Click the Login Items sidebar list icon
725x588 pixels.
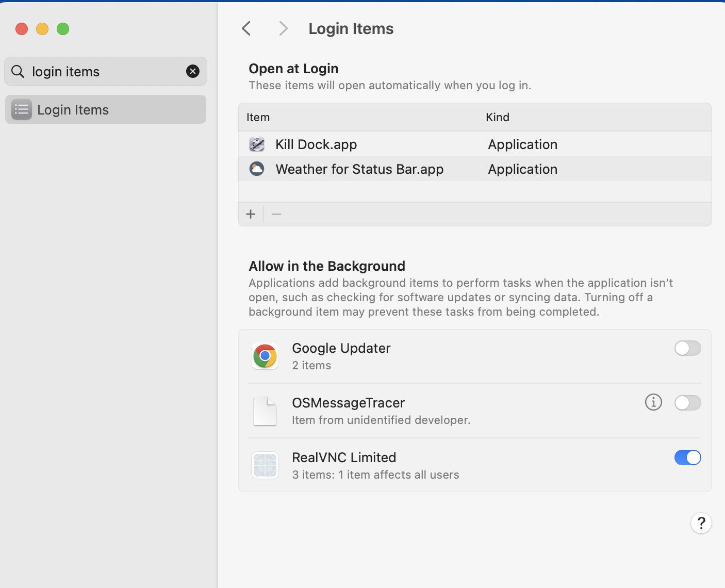coord(22,109)
